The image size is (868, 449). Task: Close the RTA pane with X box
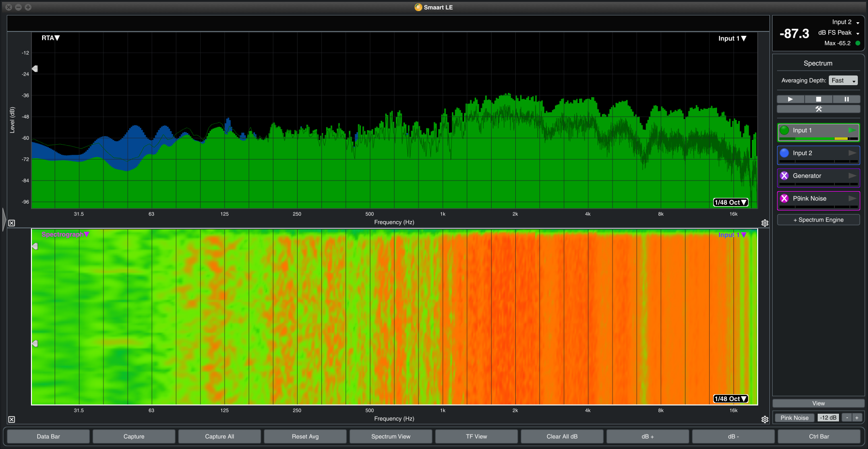12,223
